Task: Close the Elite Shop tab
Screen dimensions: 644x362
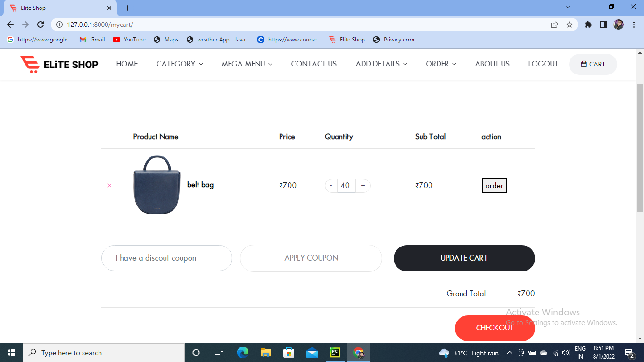Action: tap(109, 8)
